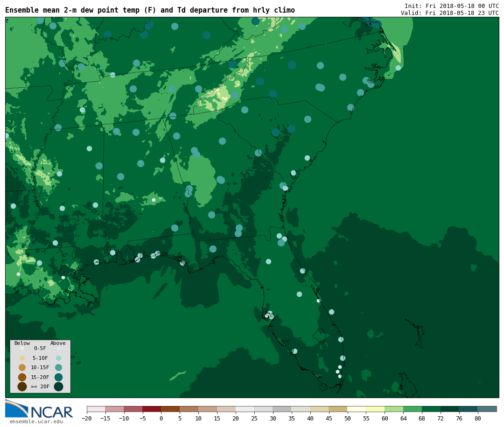Click the Below >= 20F dark brown circle

pos(22,386)
